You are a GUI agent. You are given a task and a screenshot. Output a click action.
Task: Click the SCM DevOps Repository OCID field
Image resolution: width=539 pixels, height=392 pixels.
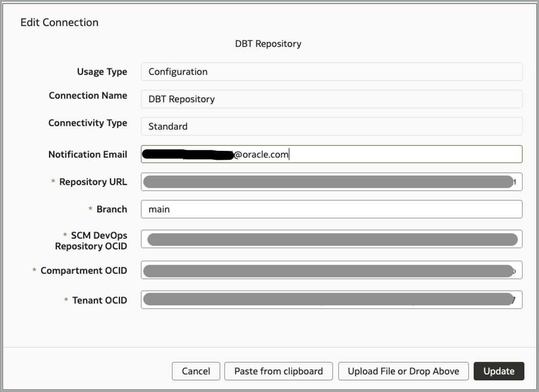(x=331, y=239)
